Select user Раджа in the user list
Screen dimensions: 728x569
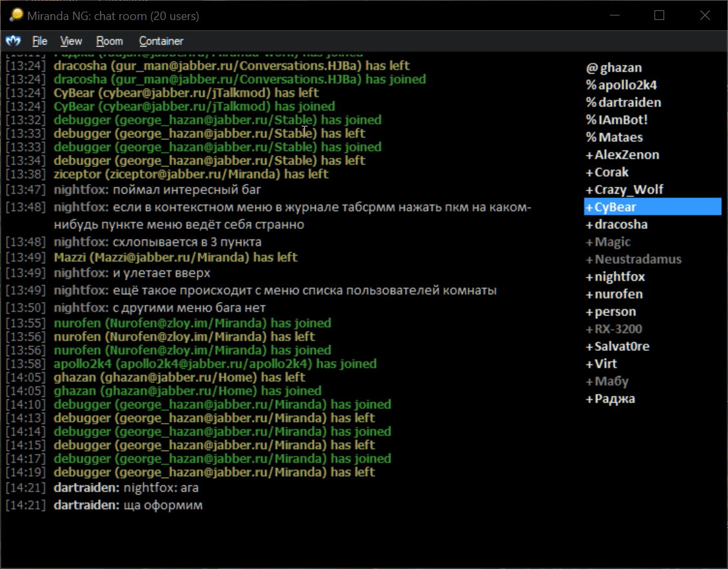tap(611, 399)
